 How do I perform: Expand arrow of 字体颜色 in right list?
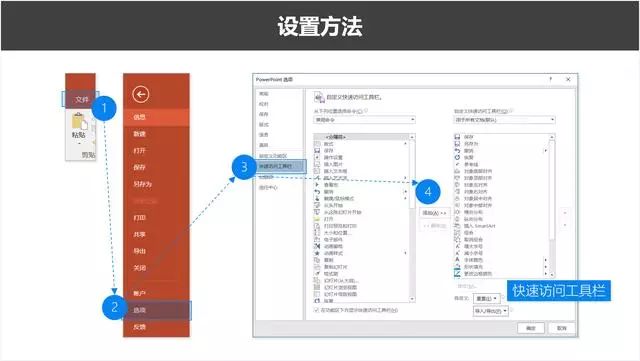tap(546, 260)
